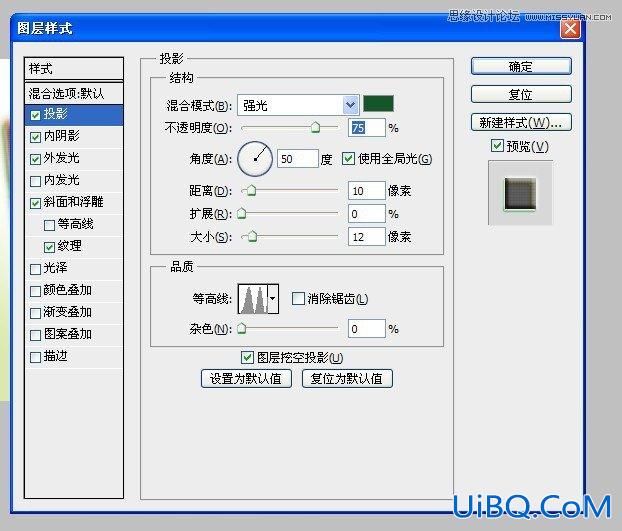
Task: Click the 复位 reset button
Action: click(x=521, y=94)
